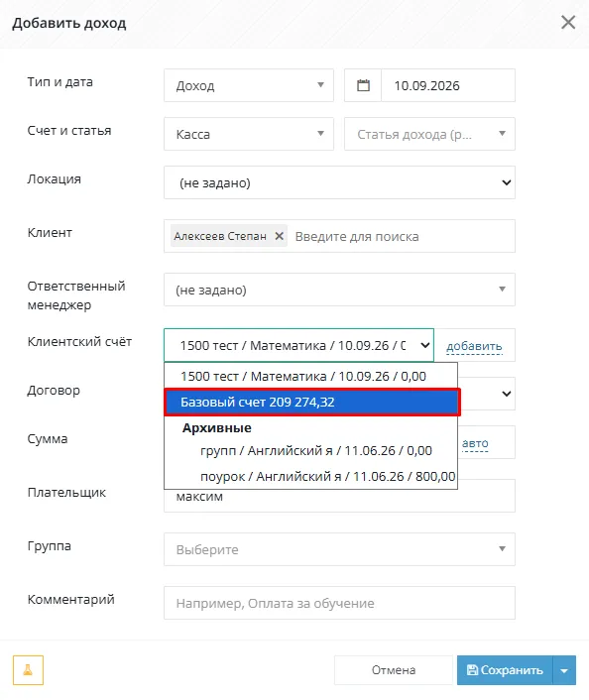Screen dimensions: 589x700
Task: Open the Доход type dropdown
Action: coord(249,85)
